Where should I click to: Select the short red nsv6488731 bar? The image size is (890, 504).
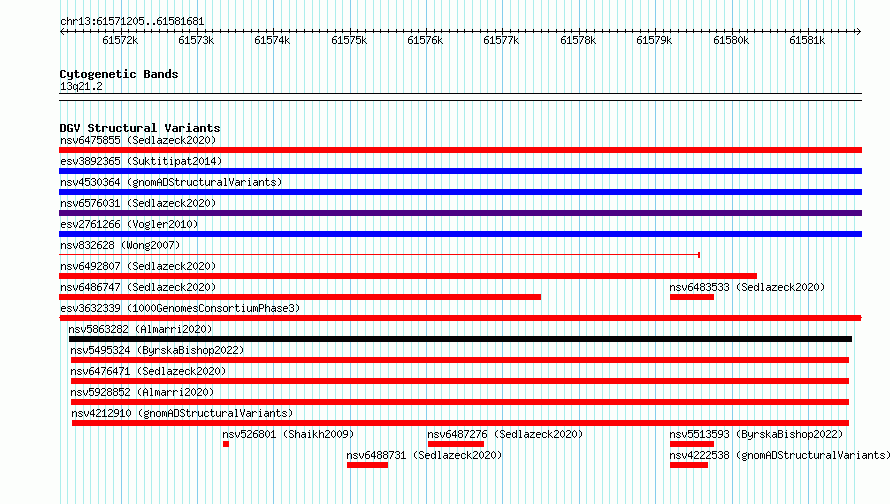pyautogui.click(x=367, y=465)
